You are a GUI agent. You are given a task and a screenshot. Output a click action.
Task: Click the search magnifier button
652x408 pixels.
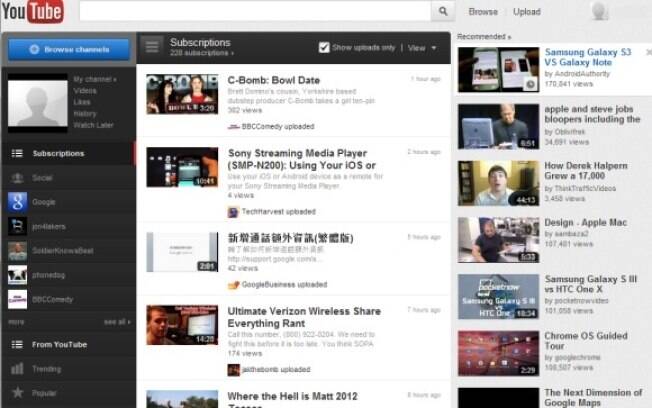coord(443,11)
